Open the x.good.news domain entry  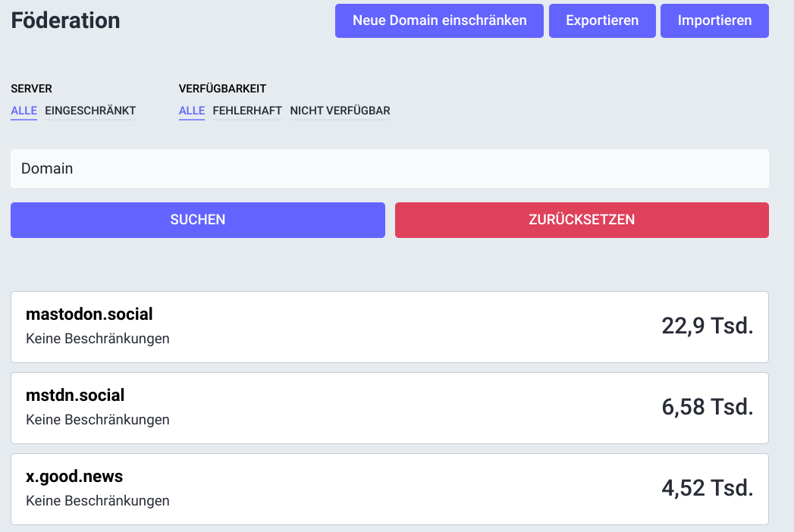(x=74, y=476)
